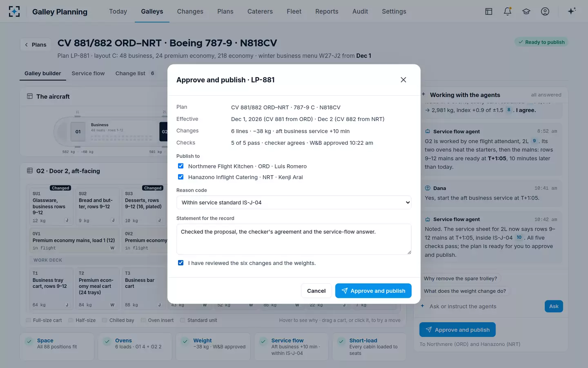Select the Service flow tab
Screen dimensions: 588x368
click(x=88, y=74)
